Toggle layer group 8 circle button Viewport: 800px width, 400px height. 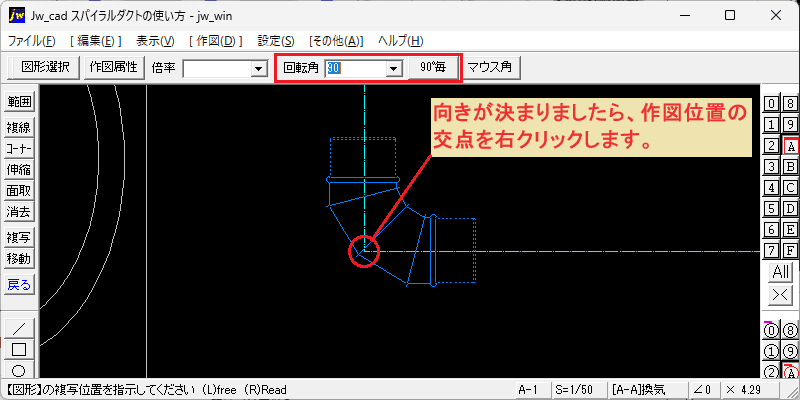click(790, 331)
